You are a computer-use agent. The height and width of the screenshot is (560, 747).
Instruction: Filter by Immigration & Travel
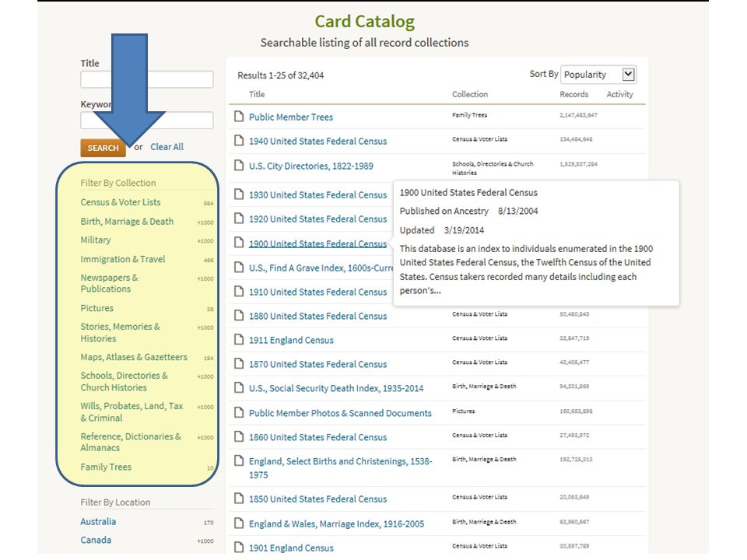[123, 259]
